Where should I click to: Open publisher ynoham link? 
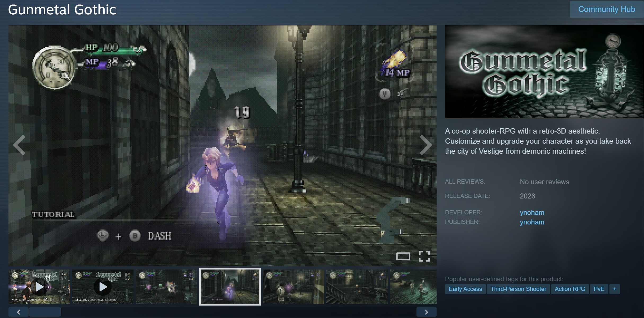point(532,222)
